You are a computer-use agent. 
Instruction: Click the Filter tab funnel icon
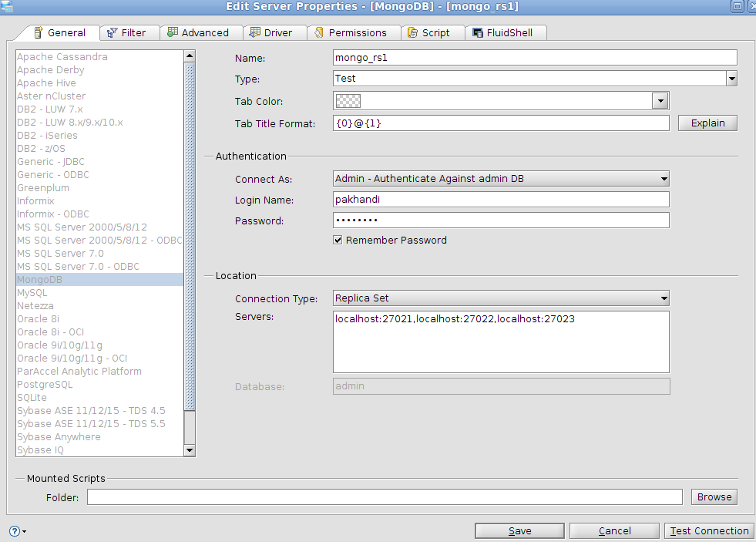[x=112, y=33]
